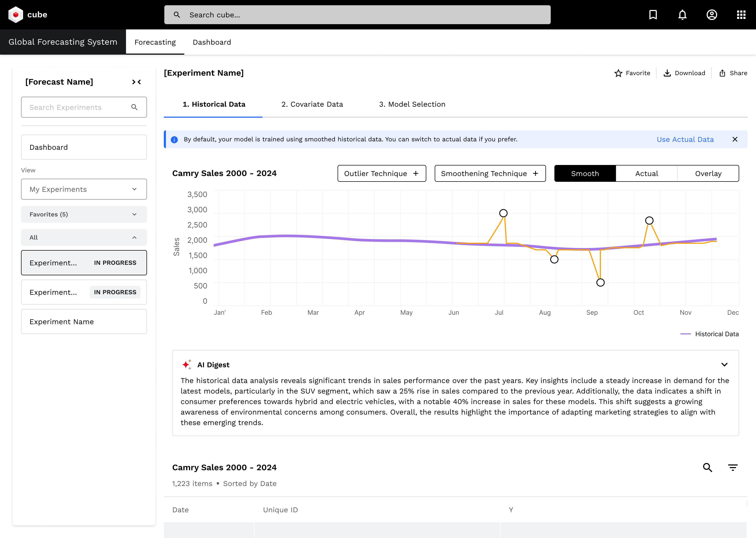Image resolution: width=756 pixels, height=538 pixels.
Task: Focus the Search cube field
Action: click(358, 14)
